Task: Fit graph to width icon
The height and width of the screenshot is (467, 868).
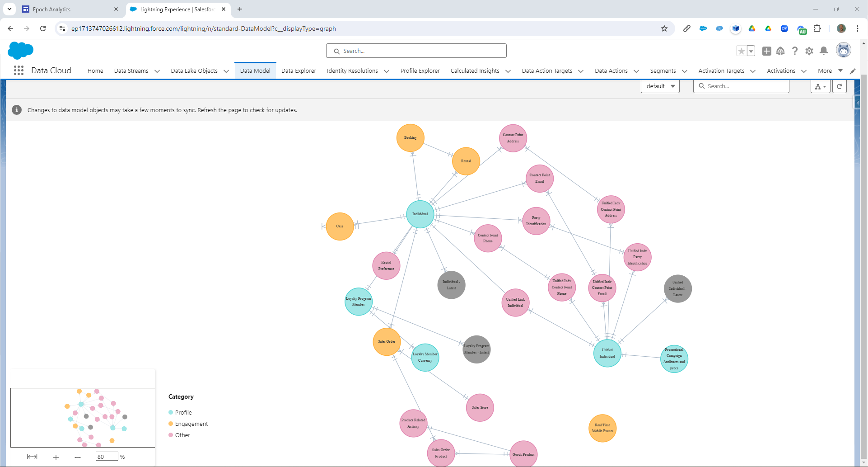Action: (32, 457)
